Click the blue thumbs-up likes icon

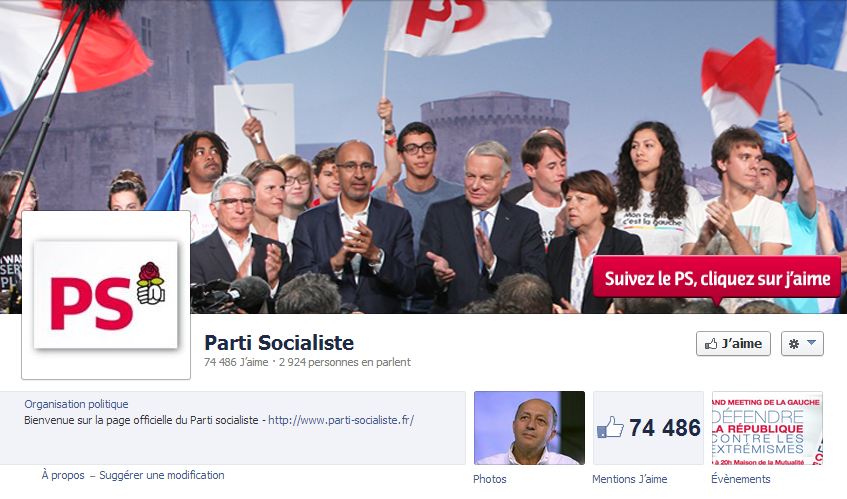(x=610, y=428)
